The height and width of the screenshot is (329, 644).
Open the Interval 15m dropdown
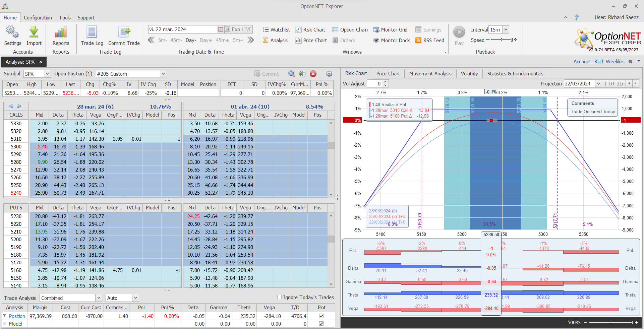pyautogui.click(x=506, y=29)
